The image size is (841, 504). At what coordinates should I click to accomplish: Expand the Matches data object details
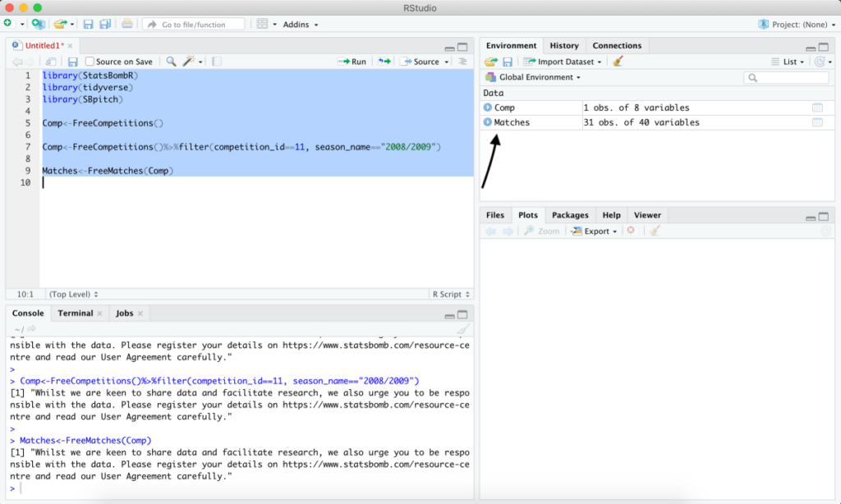488,122
